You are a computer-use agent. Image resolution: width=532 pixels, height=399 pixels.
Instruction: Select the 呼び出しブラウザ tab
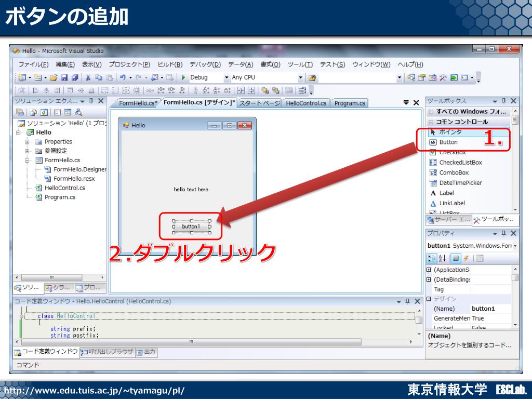[x=108, y=352]
